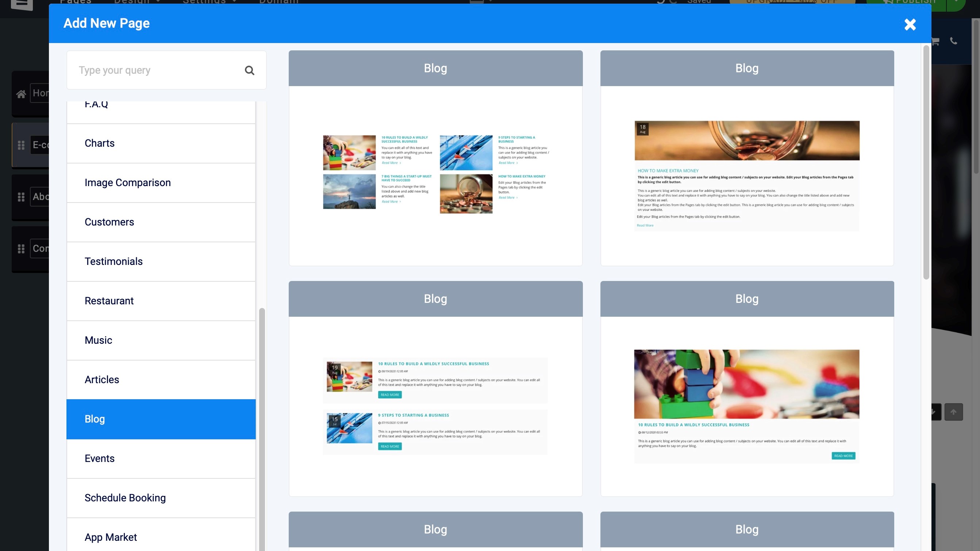Close the Add New Page dialog
This screenshot has height=551, width=980.
910,24
